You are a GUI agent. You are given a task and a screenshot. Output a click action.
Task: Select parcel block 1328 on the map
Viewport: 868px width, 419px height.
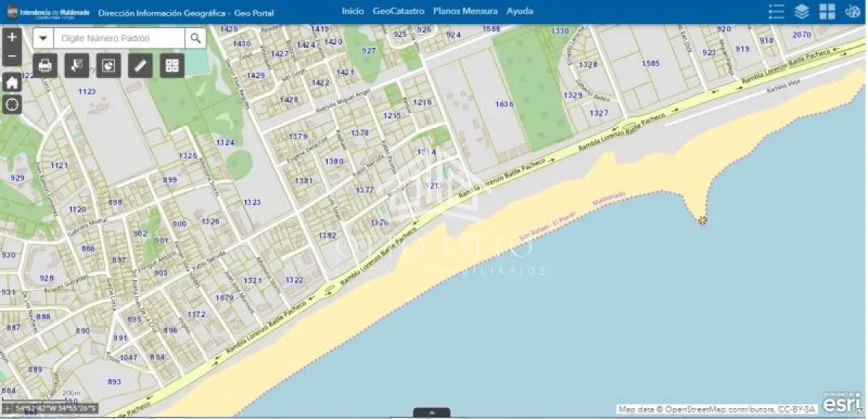coord(589,65)
